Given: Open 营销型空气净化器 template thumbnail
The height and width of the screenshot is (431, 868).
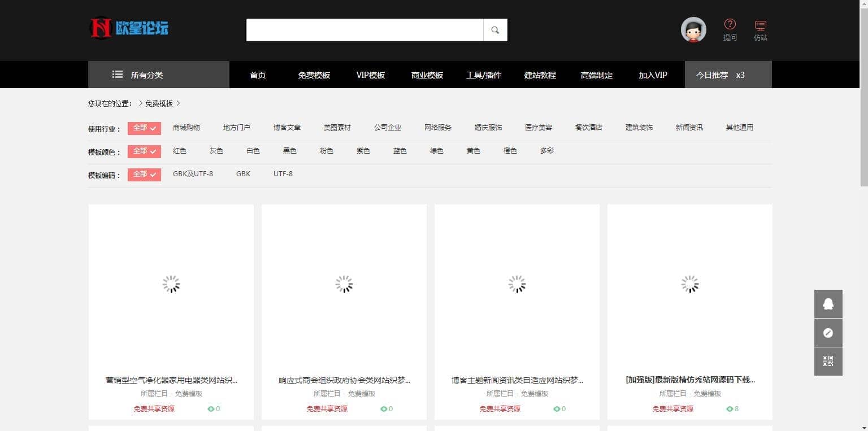Looking at the screenshot, I should [171, 285].
